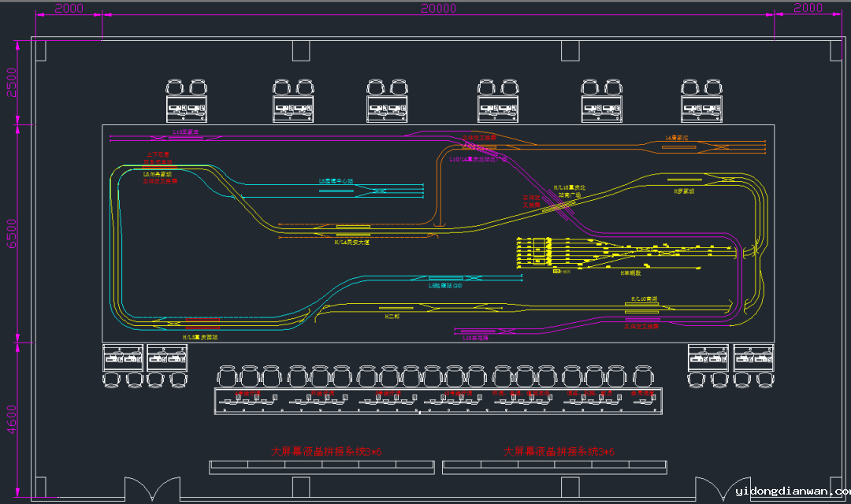Click the L5 cyan station label above platform
Screen dimensions: 851x504
(336, 181)
